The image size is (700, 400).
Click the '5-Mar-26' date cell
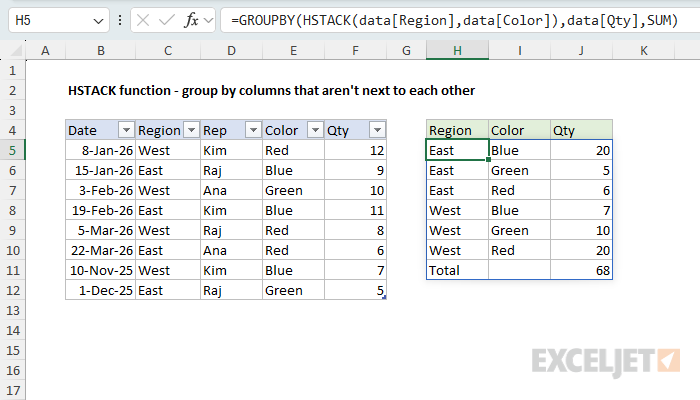tap(100, 230)
